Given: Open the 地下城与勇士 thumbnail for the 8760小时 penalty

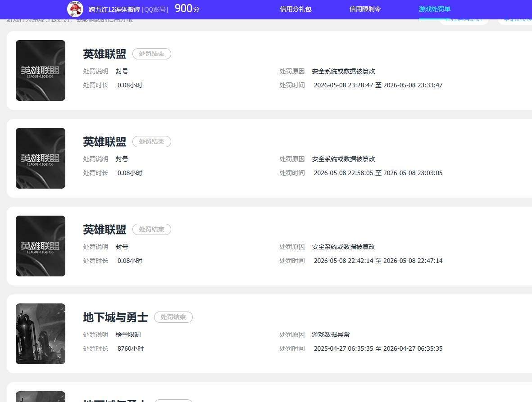Looking at the screenshot, I should tap(41, 334).
